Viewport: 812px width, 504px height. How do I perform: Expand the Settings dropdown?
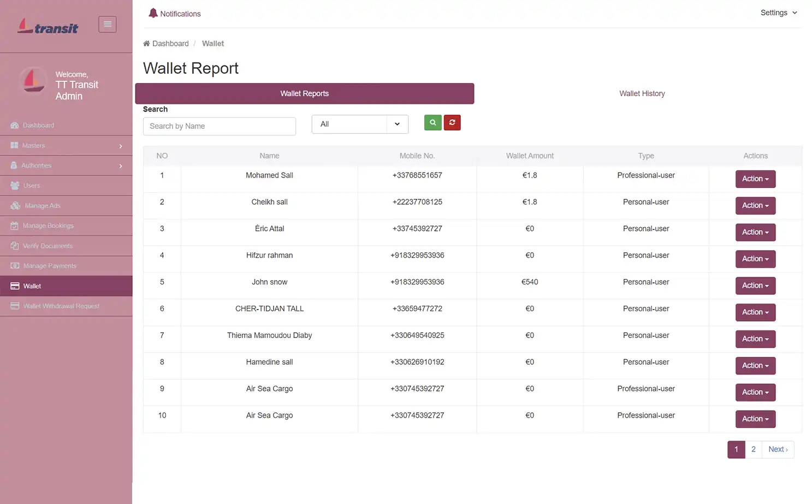[779, 13]
